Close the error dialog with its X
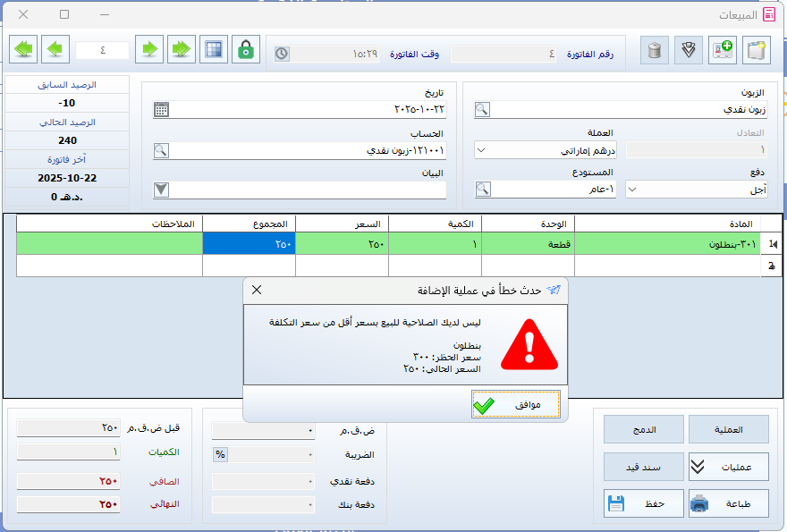Screen dimensions: 787x532 [x=257, y=290]
